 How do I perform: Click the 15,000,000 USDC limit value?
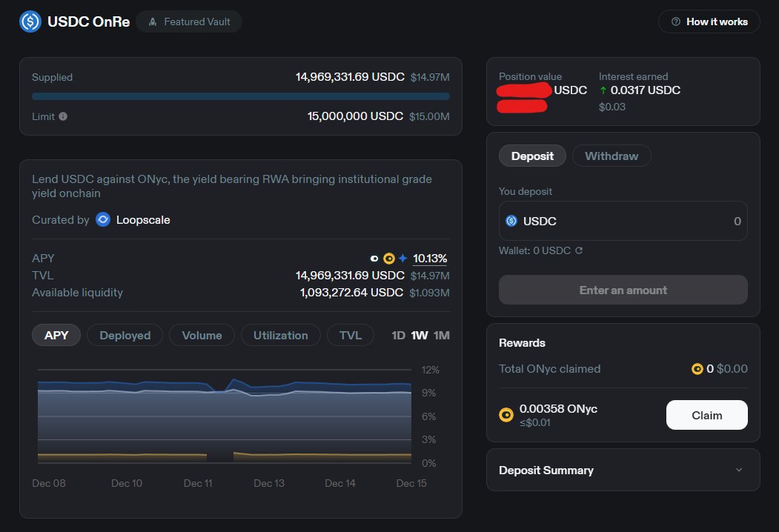pyautogui.click(x=355, y=116)
